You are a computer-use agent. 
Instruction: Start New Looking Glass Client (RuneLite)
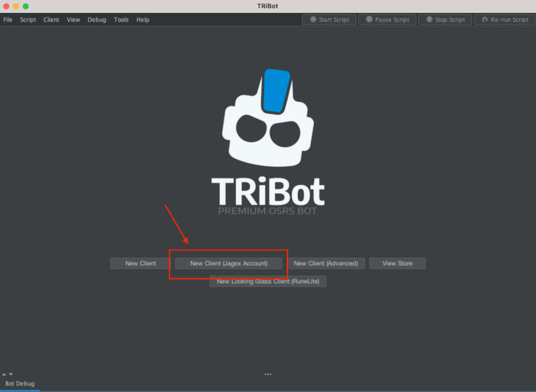point(268,281)
